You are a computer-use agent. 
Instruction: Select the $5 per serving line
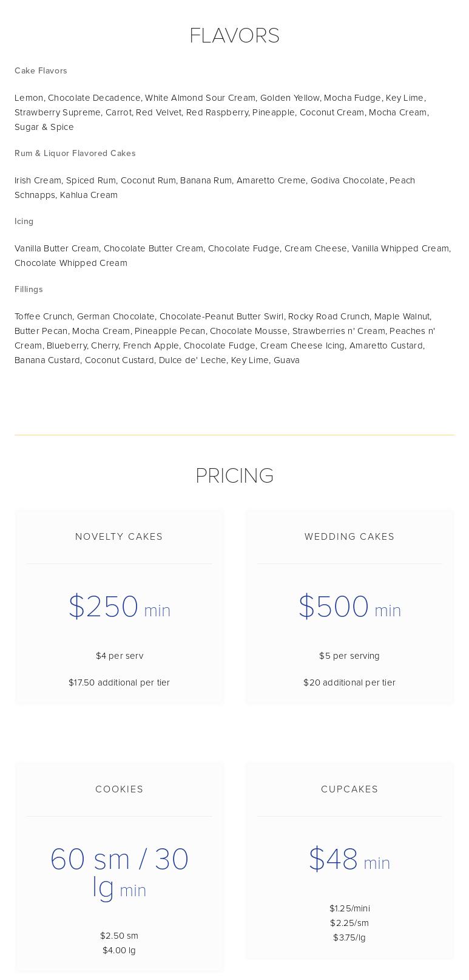[349, 656]
